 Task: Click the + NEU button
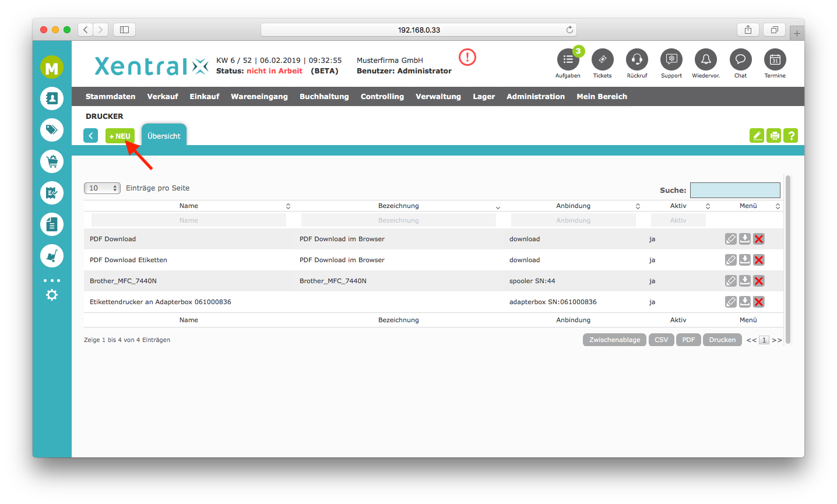tap(119, 136)
